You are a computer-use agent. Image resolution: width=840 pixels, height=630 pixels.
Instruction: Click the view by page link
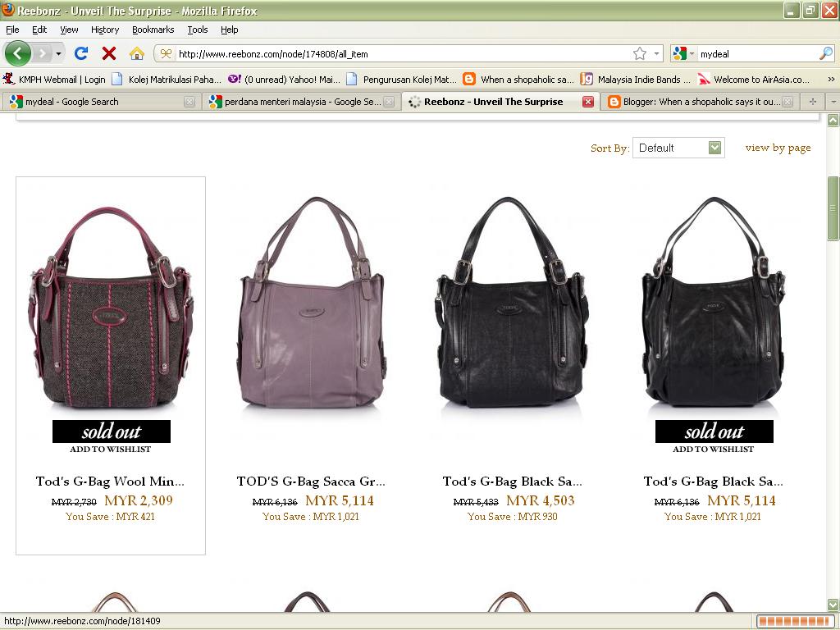778,148
